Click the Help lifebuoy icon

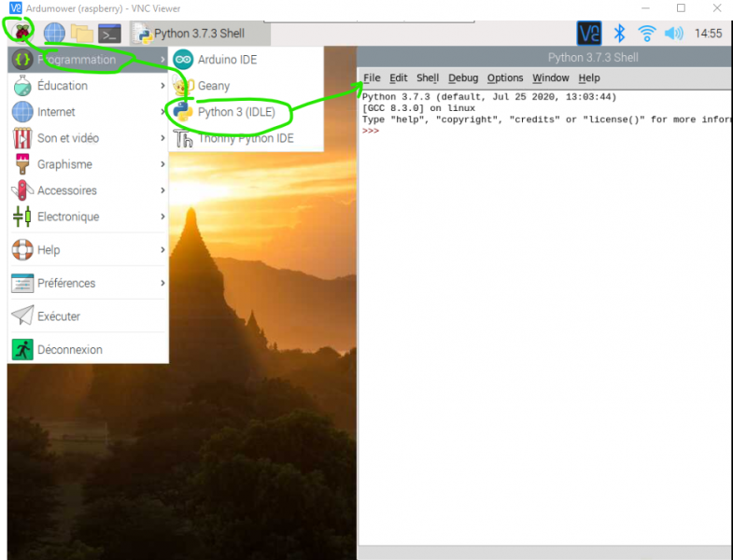click(22, 249)
